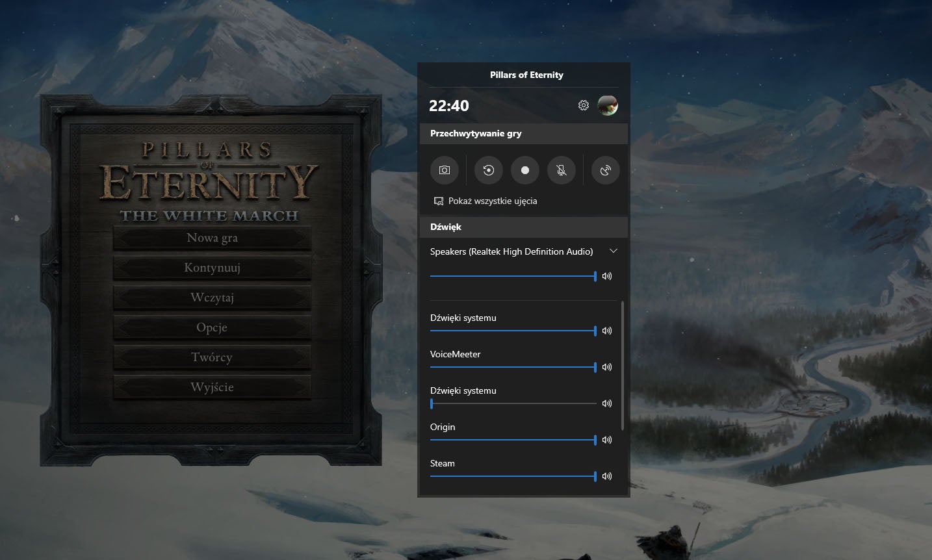Select Nowa gra in game menu

click(x=213, y=238)
